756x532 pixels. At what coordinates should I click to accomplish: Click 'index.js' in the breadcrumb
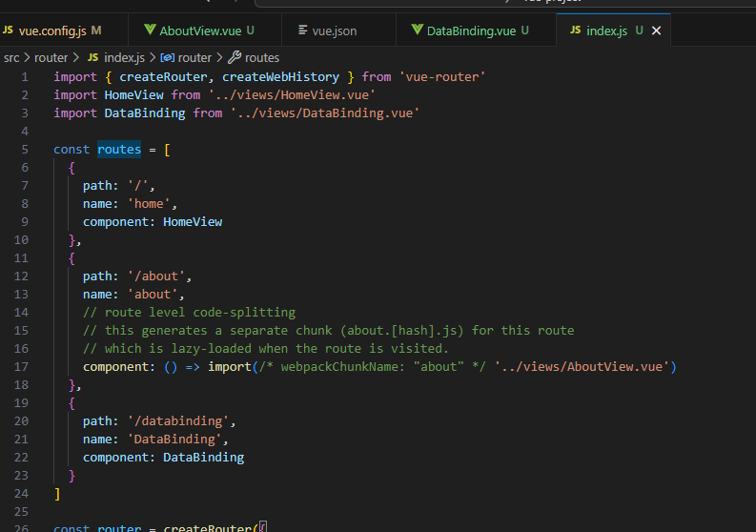[x=124, y=58]
